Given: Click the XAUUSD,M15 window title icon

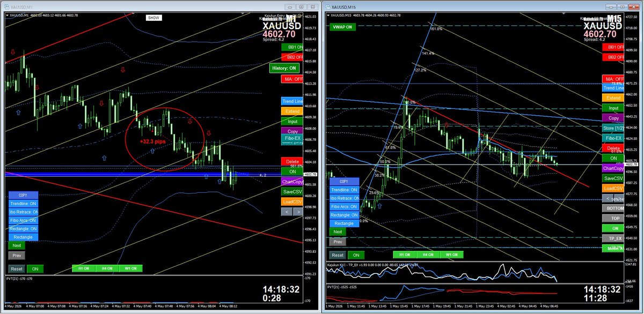Looking at the screenshot, I should point(327,6).
